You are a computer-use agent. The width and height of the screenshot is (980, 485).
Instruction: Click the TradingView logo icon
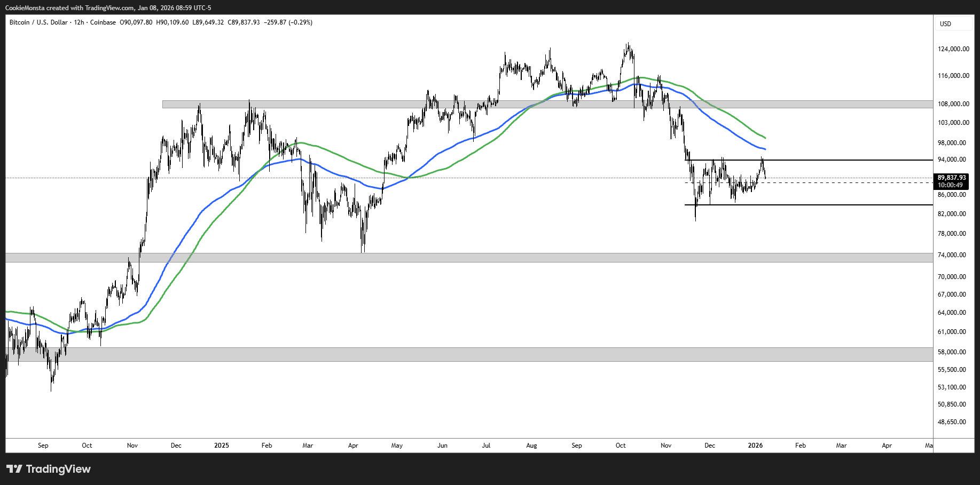(x=14, y=469)
